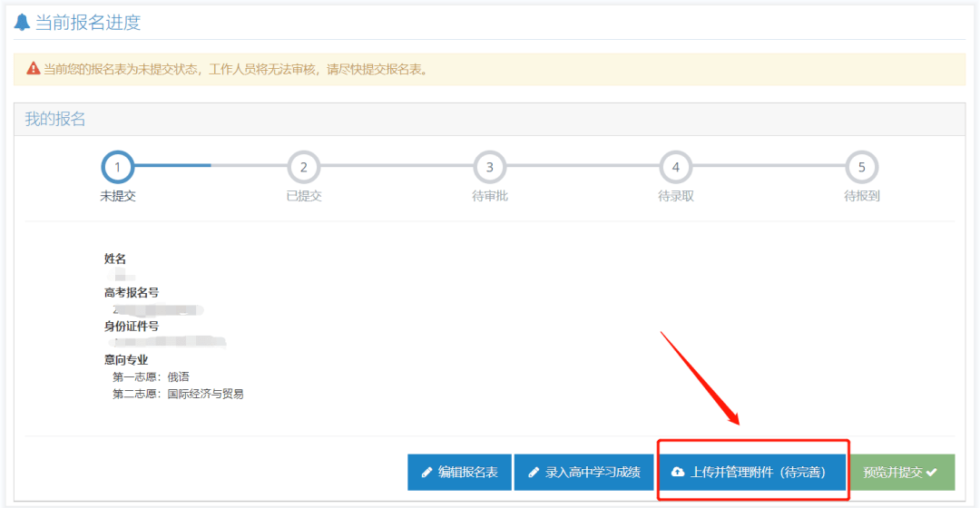Click the yellow unsubmitted-status alert message

click(236, 69)
